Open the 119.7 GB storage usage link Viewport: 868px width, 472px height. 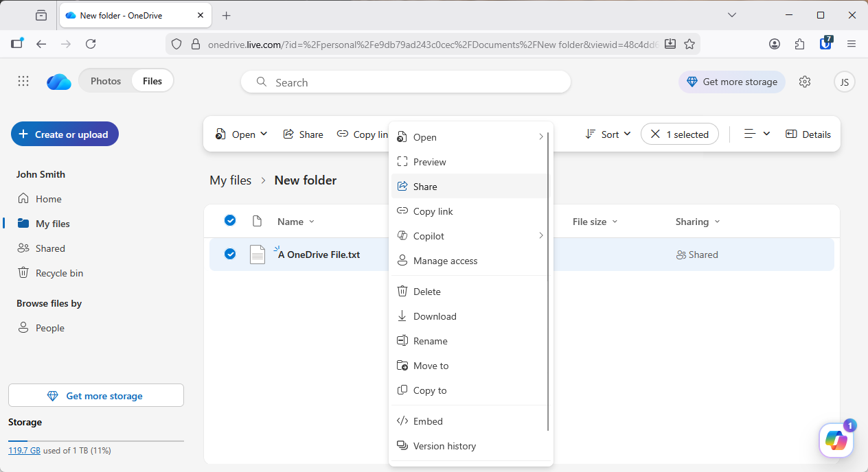point(24,450)
